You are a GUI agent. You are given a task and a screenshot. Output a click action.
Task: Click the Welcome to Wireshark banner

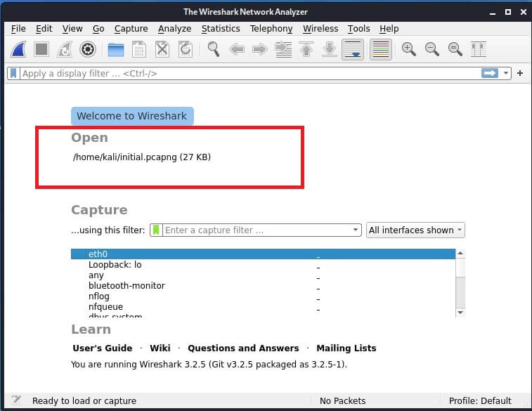pyautogui.click(x=132, y=116)
